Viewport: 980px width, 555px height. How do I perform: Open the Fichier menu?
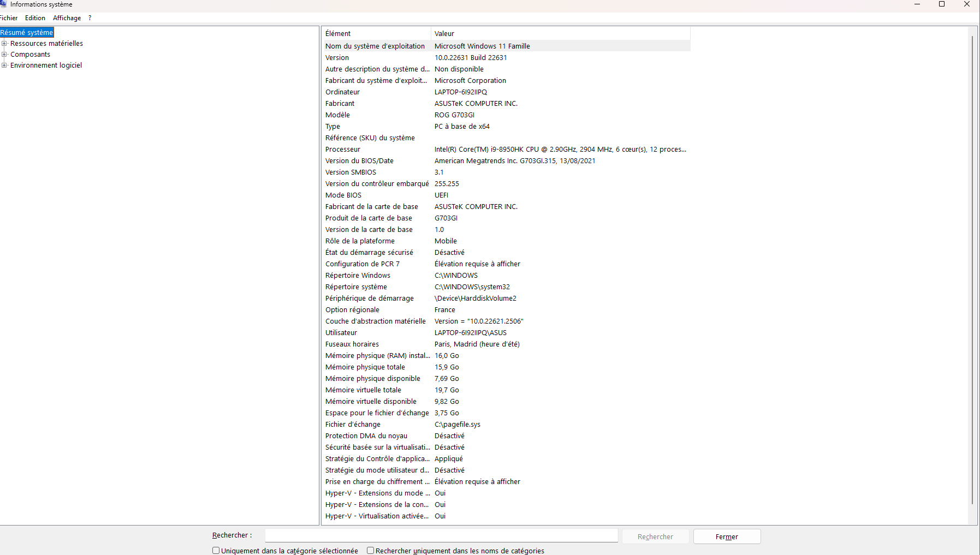(x=9, y=18)
